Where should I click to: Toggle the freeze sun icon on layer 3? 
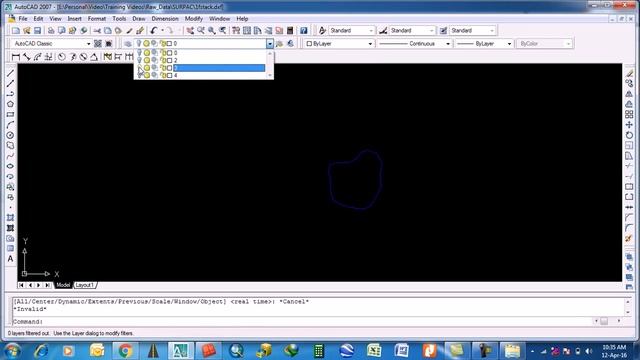pyautogui.click(x=147, y=68)
